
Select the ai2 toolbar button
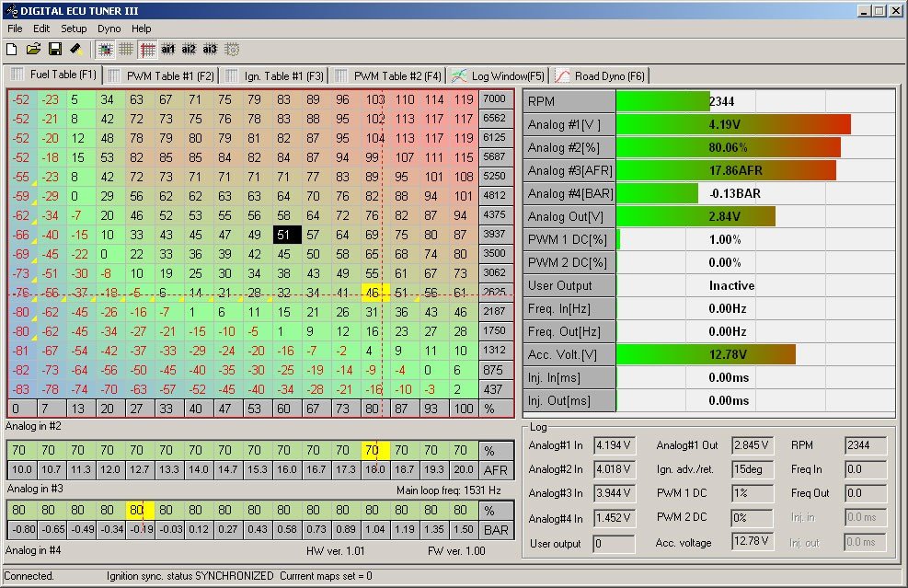pos(189,49)
